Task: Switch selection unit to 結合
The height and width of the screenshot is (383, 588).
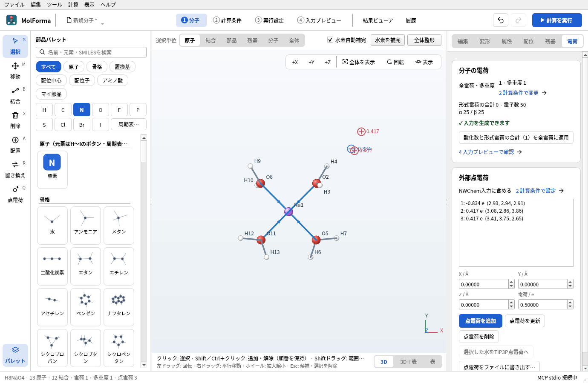Action: (210, 40)
